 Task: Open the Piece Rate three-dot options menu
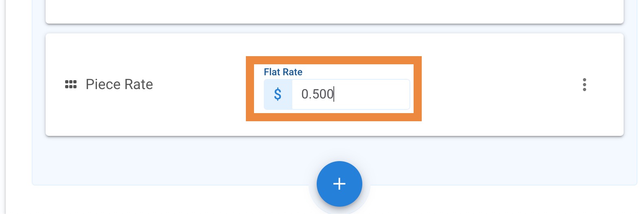pos(584,85)
